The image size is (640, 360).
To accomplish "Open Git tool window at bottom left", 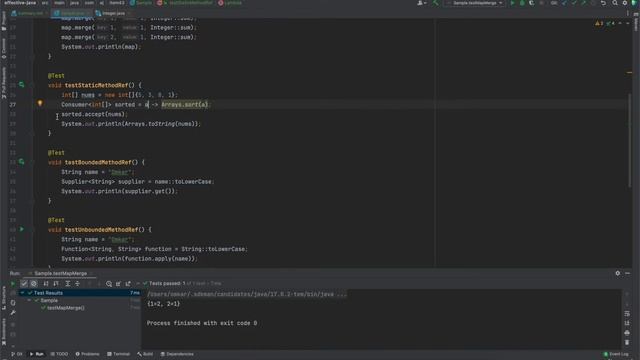I will pyautogui.click(x=17, y=354).
